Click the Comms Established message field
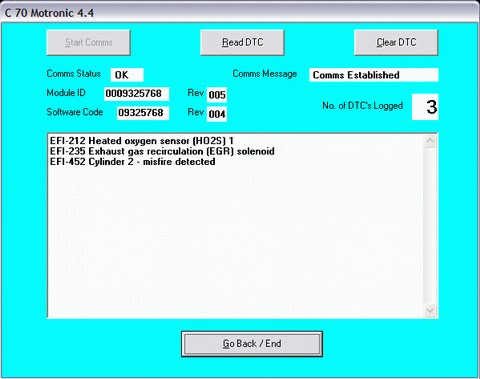This screenshot has height=379, width=480. pos(374,75)
